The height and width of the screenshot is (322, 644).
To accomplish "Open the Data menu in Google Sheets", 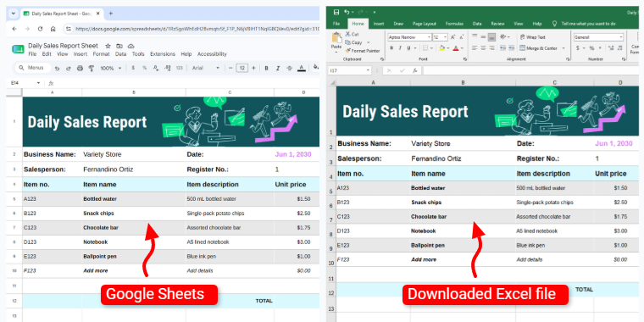I will (x=120, y=54).
